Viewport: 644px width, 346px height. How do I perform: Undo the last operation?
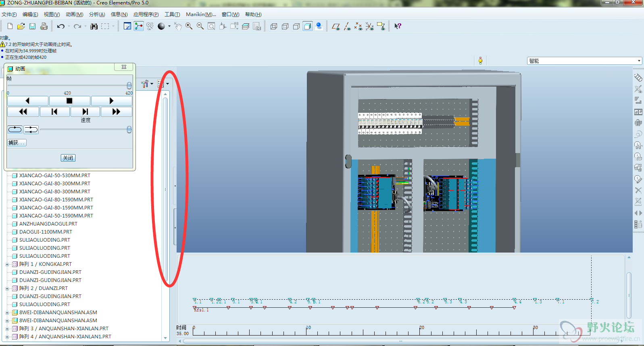(x=60, y=26)
